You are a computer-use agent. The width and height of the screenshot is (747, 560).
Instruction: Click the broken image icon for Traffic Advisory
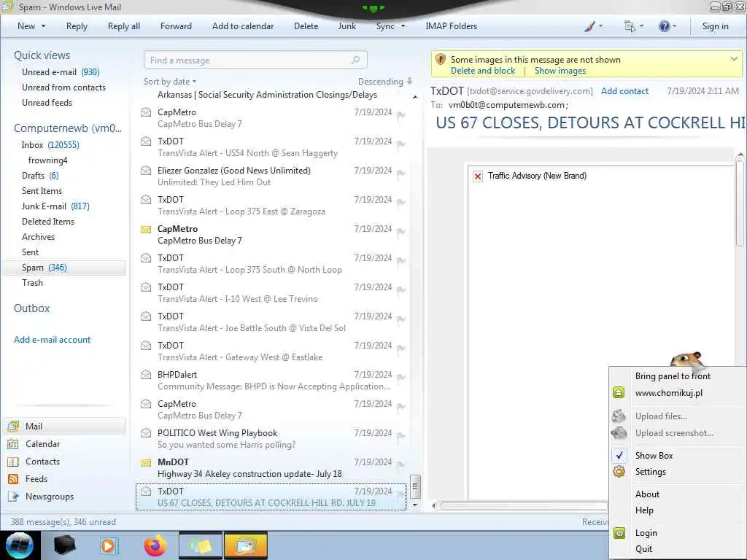click(478, 176)
